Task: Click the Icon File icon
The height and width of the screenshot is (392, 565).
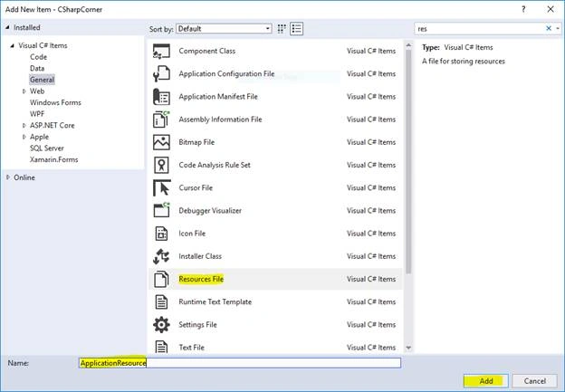Action: (x=161, y=234)
